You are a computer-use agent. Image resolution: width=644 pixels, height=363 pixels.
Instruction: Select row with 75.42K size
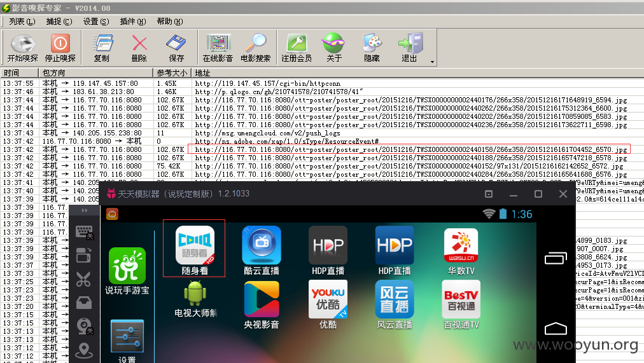point(322,166)
